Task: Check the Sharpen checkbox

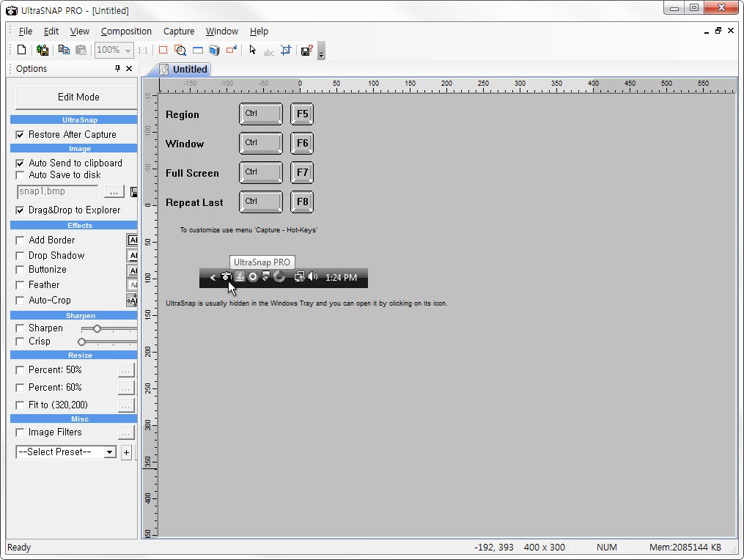Action: click(x=20, y=328)
